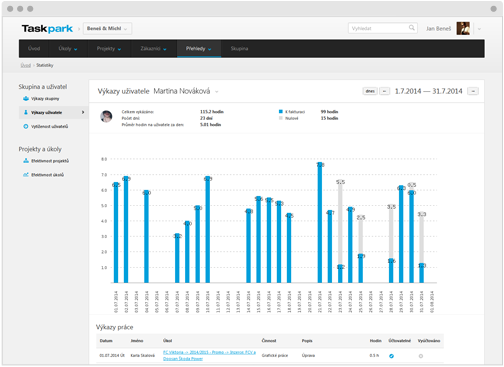Viewport: 504px width, 367px height.
Task: Click the blue K fakturaci legend square
Action: [x=281, y=112]
